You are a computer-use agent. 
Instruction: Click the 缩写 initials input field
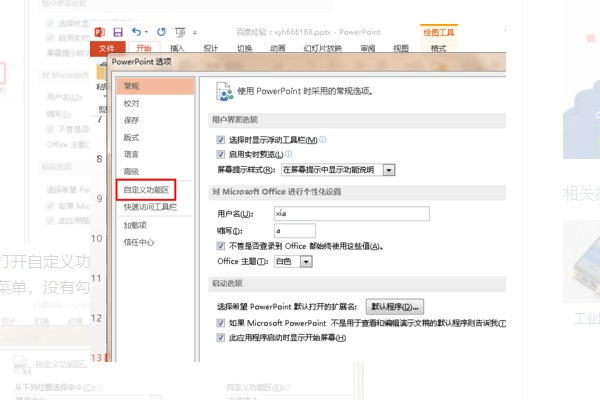pyautogui.click(x=295, y=231)
